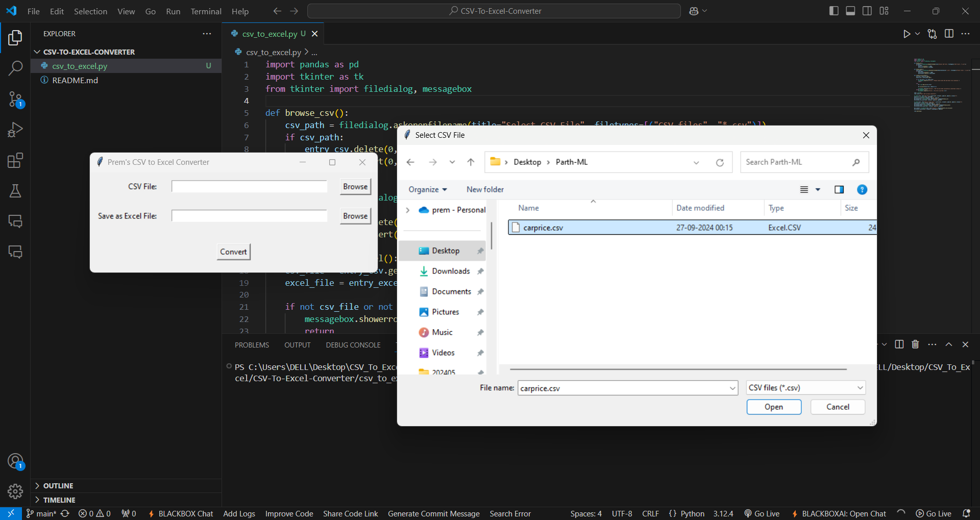Click the Save as Excel File input
The image size is (980, 520).
[249, 216]
